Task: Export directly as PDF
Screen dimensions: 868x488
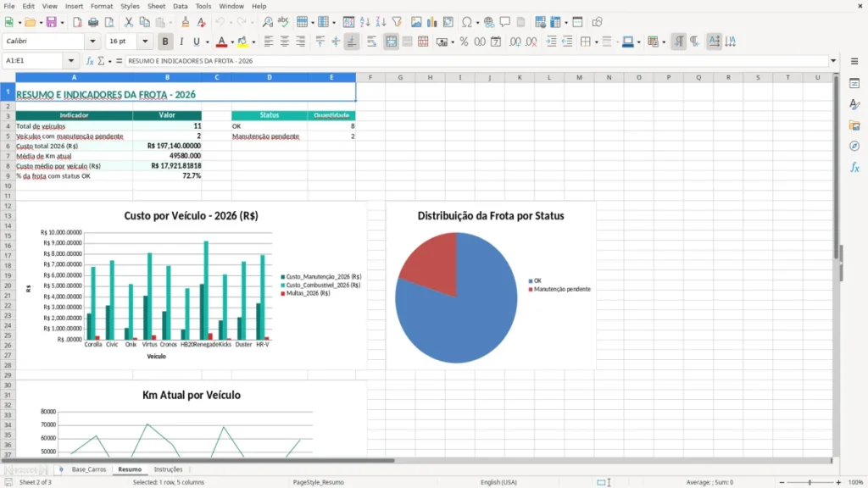Action: (77, 22)
